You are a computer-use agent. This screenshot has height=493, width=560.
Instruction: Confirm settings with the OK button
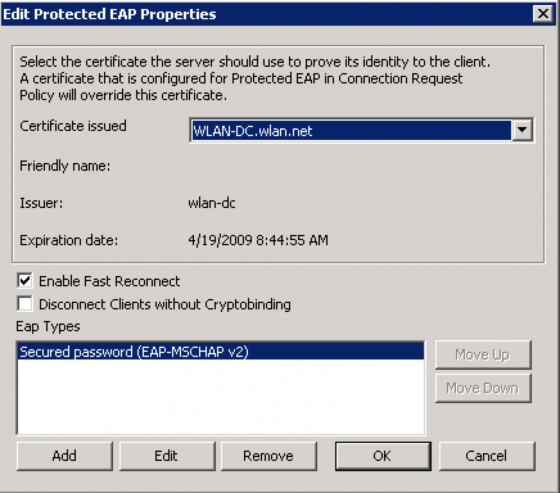383,456
